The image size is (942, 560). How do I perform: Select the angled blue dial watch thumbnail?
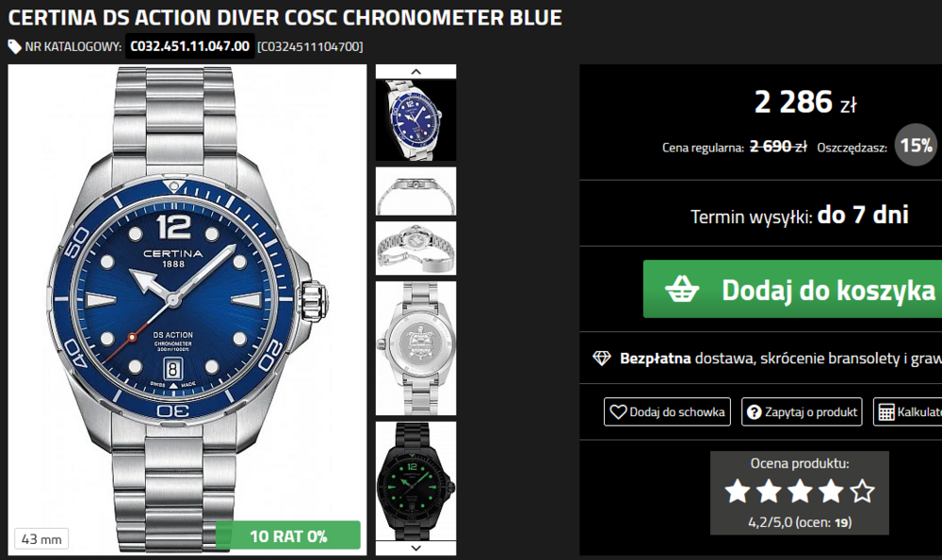(415, 120)
